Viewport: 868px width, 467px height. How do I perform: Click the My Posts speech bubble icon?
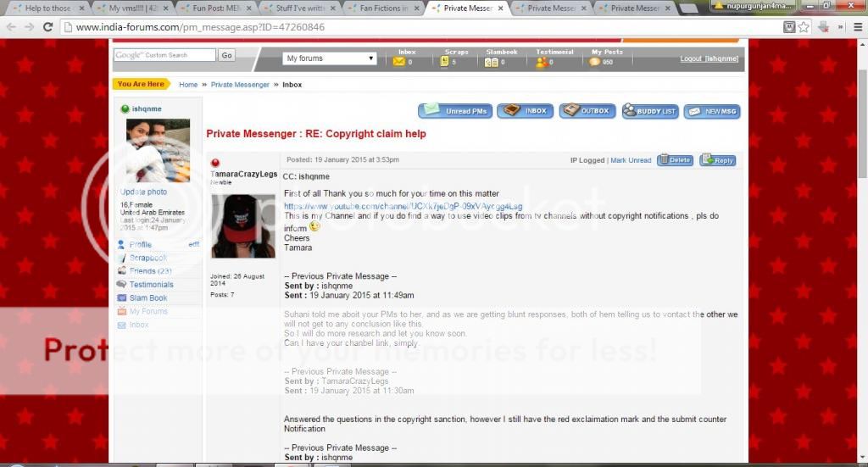coord(595,62)
